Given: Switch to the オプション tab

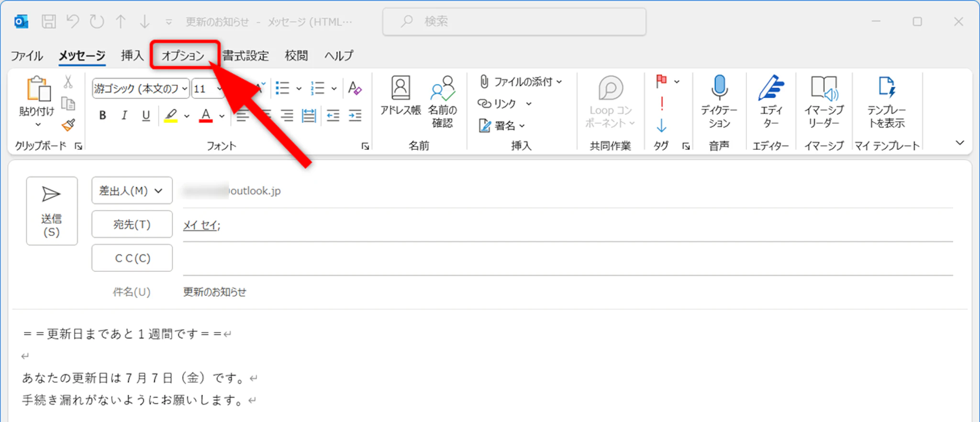Looking at the screenshot, I should point(183,56).
